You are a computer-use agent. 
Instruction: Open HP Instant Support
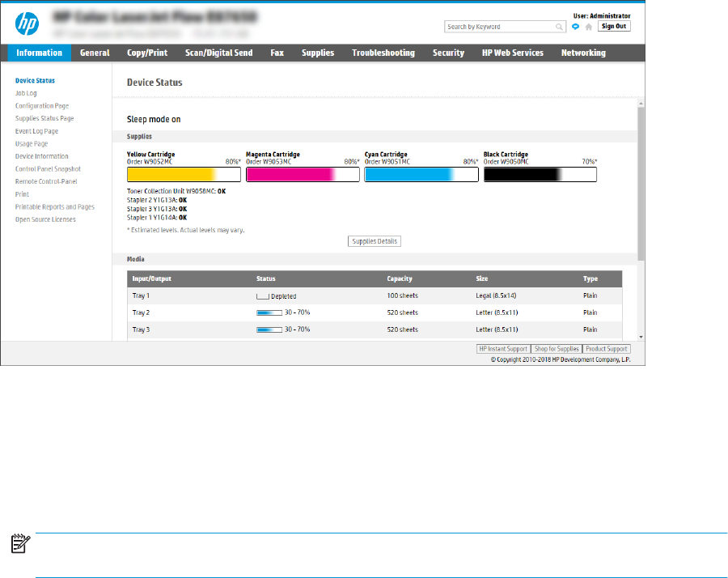point(503,349)
